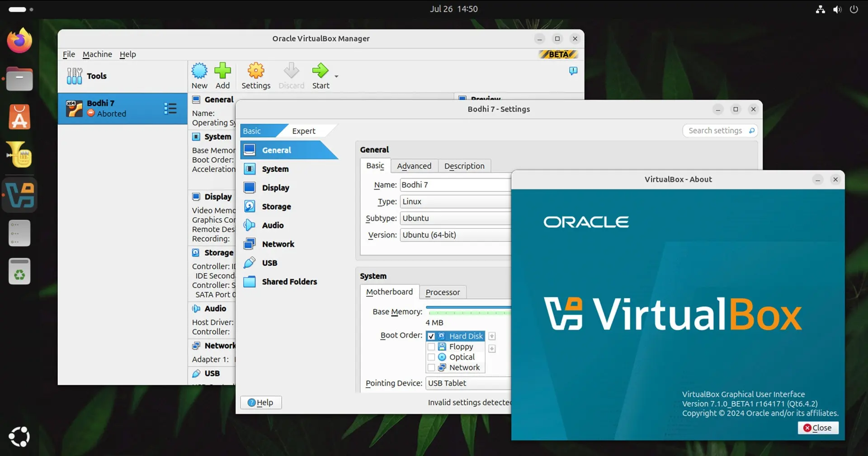Check the Optical boot device
Image resolution: width=868 pixels, height=456 pixels.
(432, 357)
